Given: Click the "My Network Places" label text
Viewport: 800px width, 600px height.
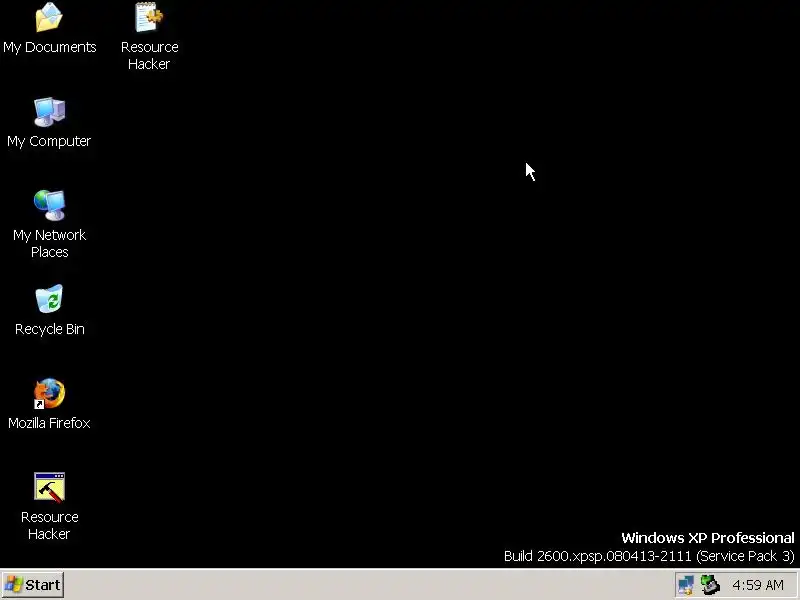Looking at the screenshot, I should (x=49, y=243).
